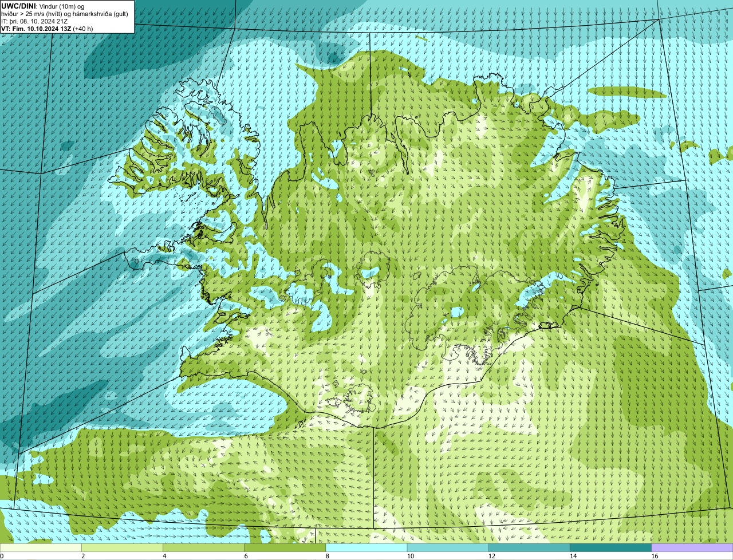Click the '0' legend scale label
The width and height of the screenshot is (733, 560).
point(2,556)
